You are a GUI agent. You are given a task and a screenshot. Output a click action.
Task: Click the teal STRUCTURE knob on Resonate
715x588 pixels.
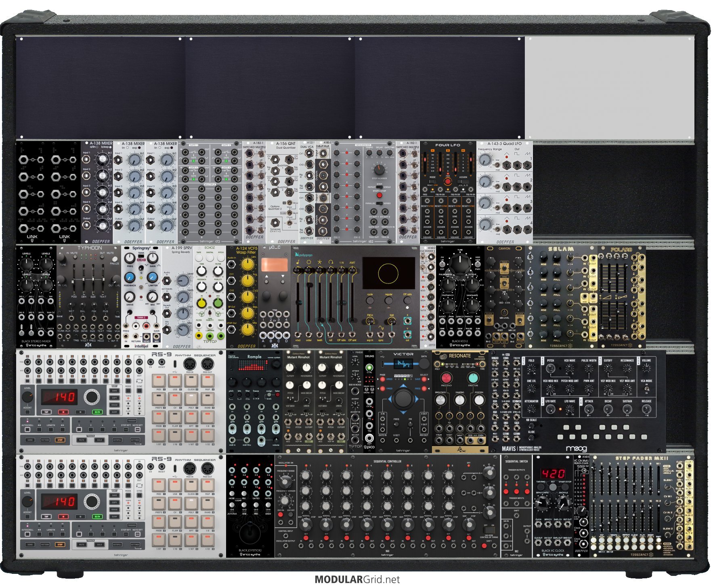click(473, 378)
